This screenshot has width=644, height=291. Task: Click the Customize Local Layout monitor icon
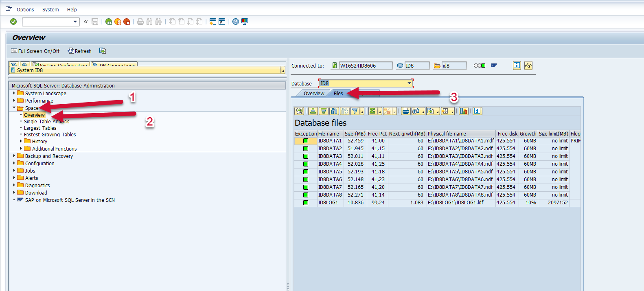(x=245, y=22)
